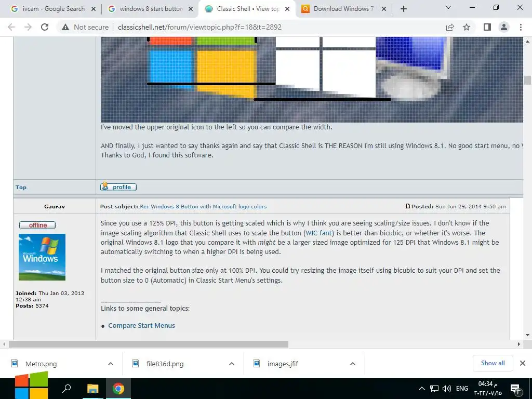The height and width of the screenshot is (399, 532).
Task: Close the Download Windows 7 tab
Action: [384, 9]
